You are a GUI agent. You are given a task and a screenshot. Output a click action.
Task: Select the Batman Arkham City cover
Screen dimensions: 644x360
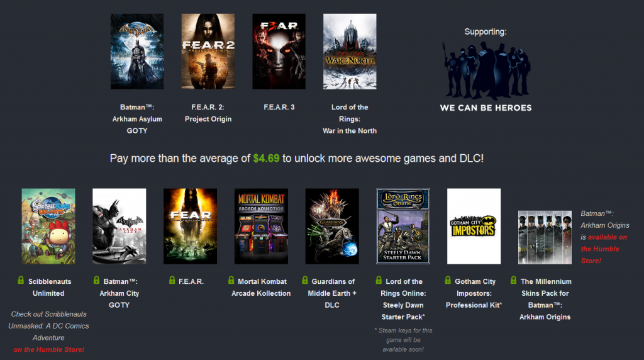119,226
